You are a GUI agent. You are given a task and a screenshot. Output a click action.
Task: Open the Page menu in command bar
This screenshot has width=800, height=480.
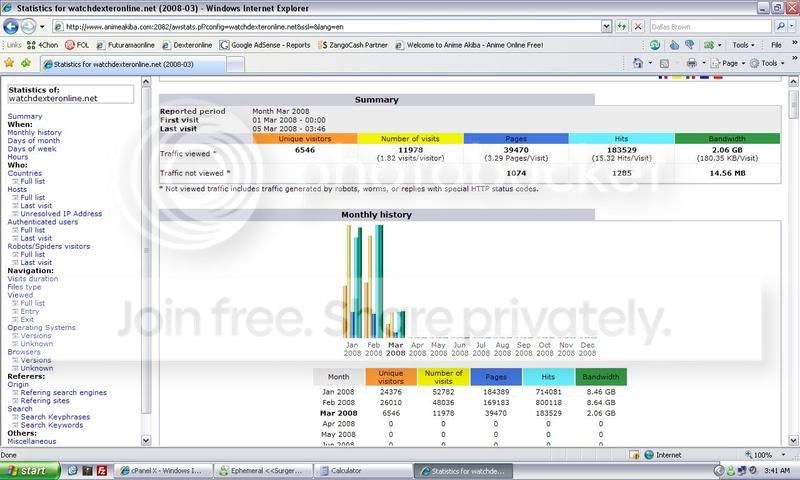tap(728, 63)
